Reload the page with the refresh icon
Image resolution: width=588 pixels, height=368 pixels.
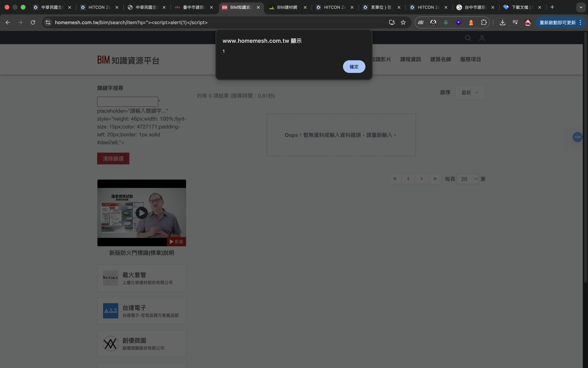tap(33, 22)
